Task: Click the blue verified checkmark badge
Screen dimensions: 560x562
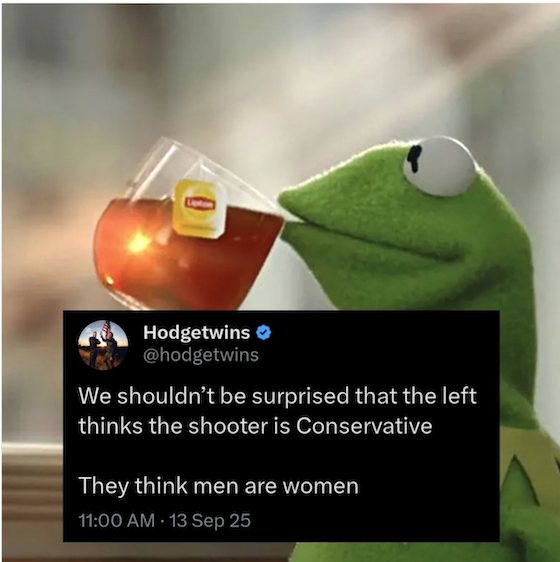Action: pyautogui.click(x=264, y=333)
